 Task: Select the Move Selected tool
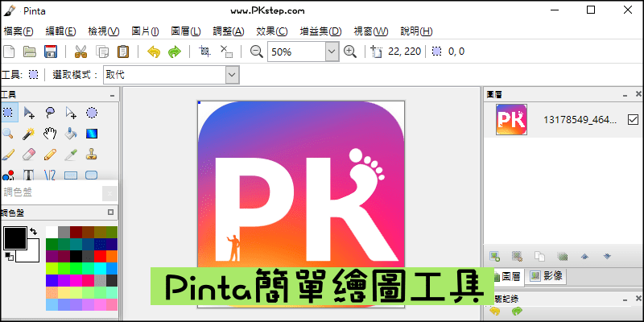tap(29, 112)
